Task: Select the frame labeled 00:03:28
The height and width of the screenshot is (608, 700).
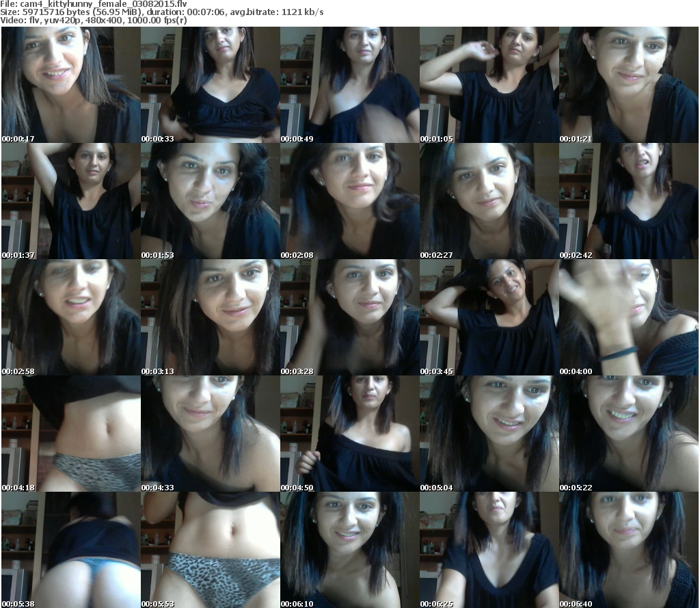Action: (350, 317)
